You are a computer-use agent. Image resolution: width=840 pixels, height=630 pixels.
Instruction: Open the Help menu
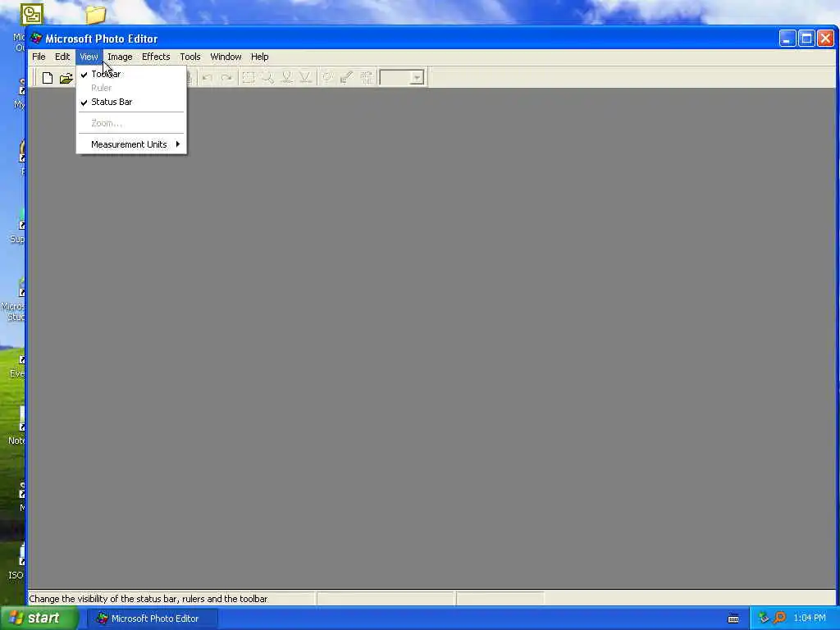pos(260,57)
